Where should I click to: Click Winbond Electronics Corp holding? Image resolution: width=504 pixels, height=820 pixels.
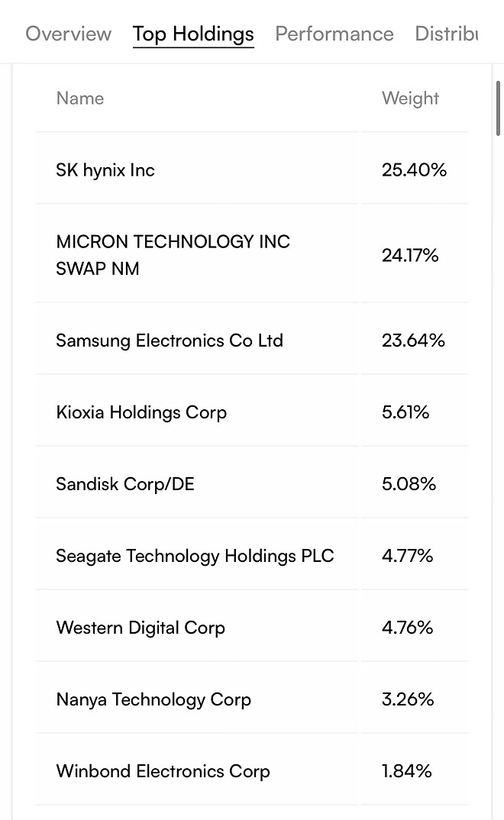click(163, 771)
